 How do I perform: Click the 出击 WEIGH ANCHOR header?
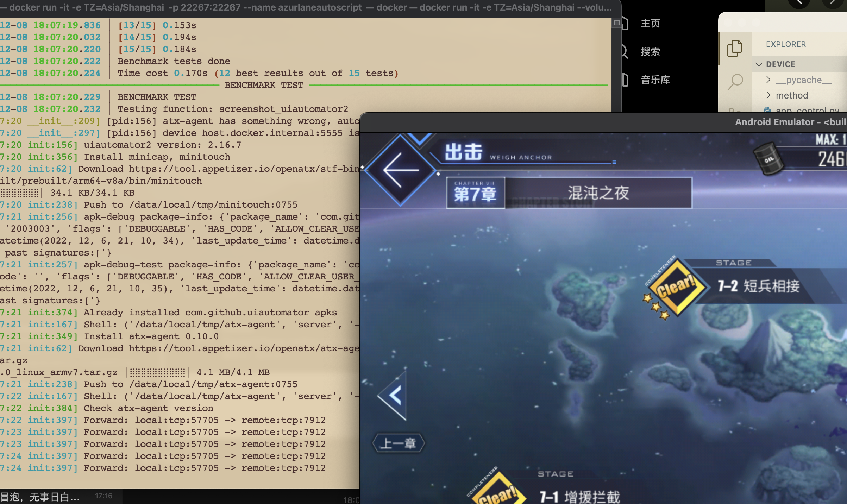coord(498,152)
